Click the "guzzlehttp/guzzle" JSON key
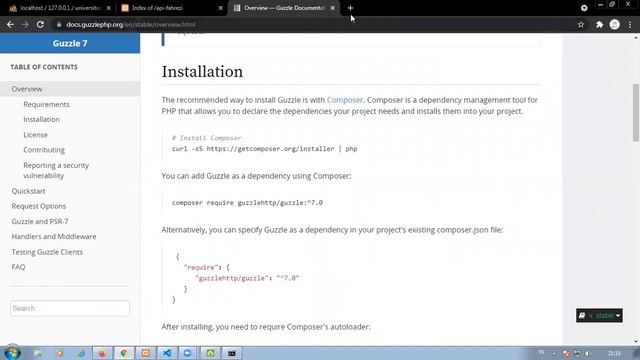Image resolution: width=640 pixels, height=360 pixels. 231,278
